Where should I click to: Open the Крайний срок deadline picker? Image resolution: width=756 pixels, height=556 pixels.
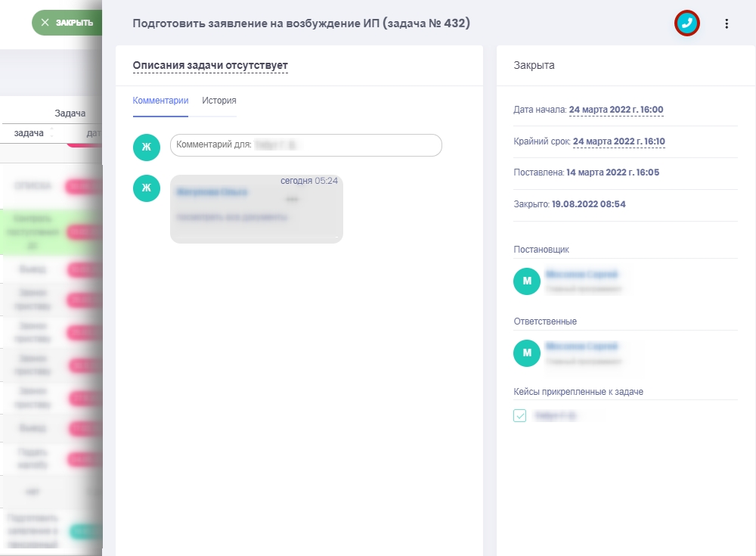click(x=618, y=141)
